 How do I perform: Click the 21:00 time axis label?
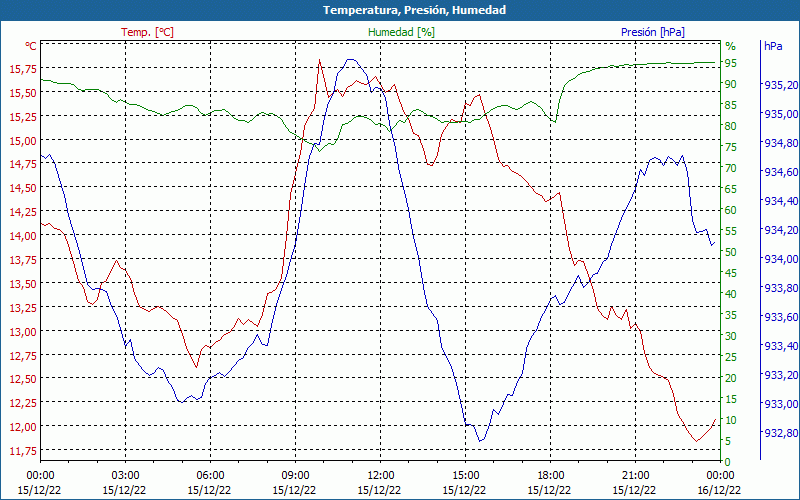636,476
